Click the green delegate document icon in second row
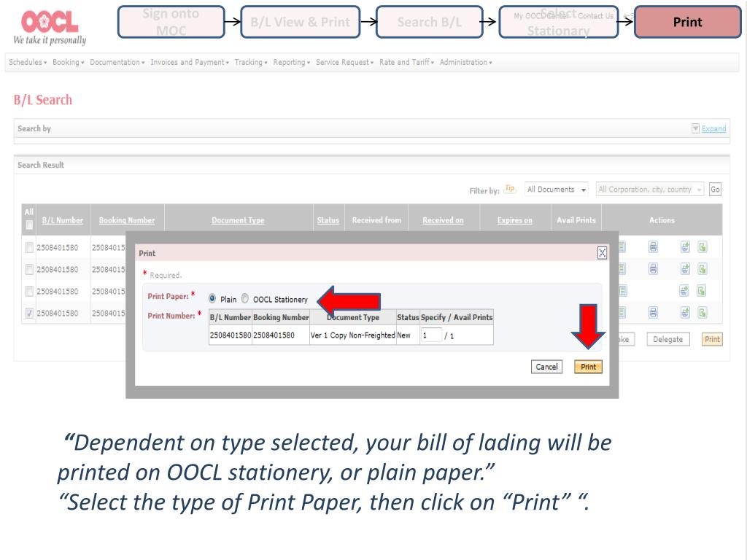747x560 pixels. pos(703,268)
